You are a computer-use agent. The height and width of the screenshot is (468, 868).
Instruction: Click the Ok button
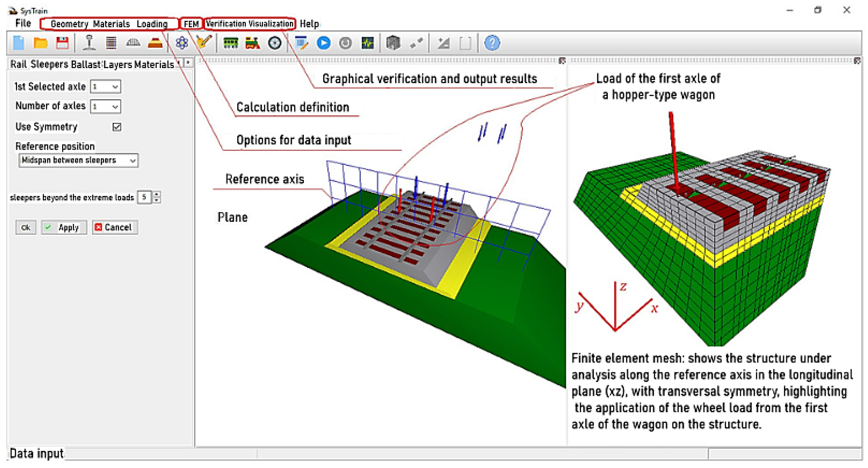pyautogui.click(x=26, y=228)
